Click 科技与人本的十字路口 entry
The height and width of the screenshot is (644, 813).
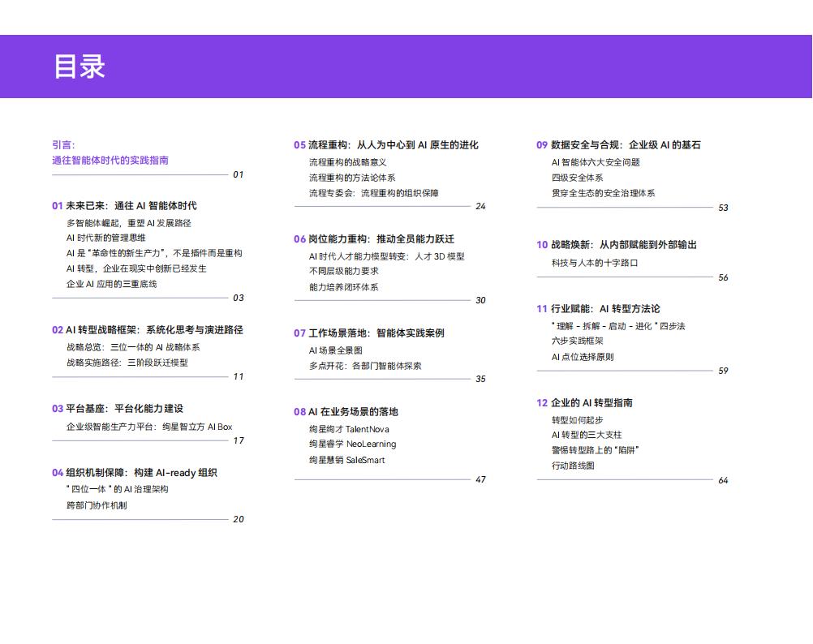point(595,263)
